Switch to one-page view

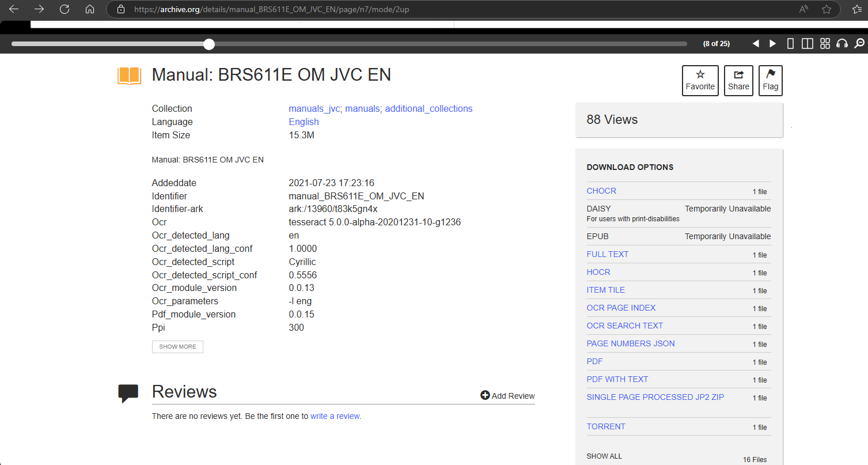(791, 44)
